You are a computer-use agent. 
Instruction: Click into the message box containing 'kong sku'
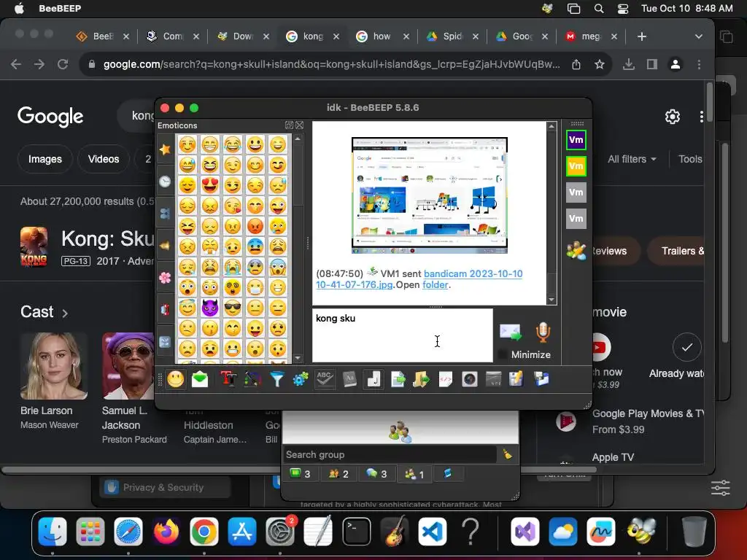coord(402,335)
